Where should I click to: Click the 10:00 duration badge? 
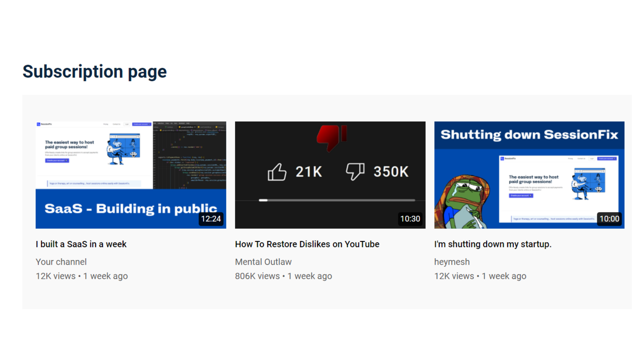(x=609, y=219)
